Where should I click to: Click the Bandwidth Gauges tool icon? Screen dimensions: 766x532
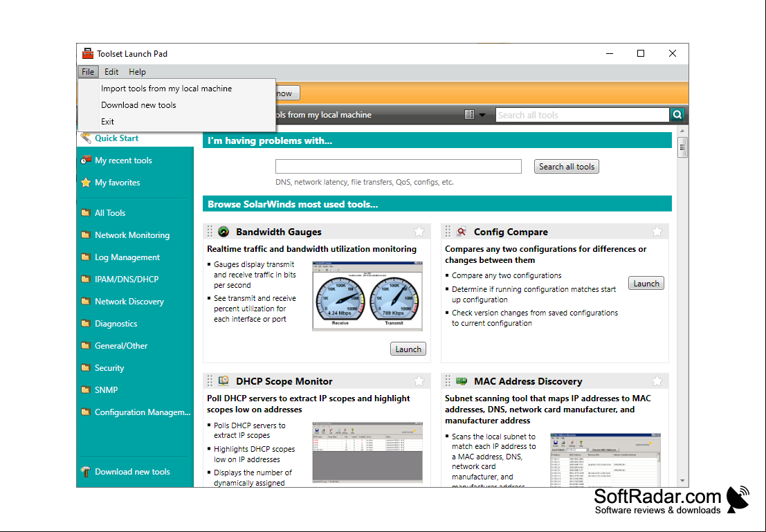coord(224,232)
